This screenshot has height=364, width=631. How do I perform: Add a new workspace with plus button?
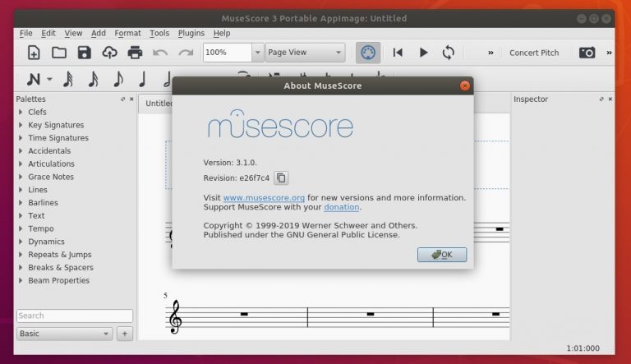coord(125,334)
